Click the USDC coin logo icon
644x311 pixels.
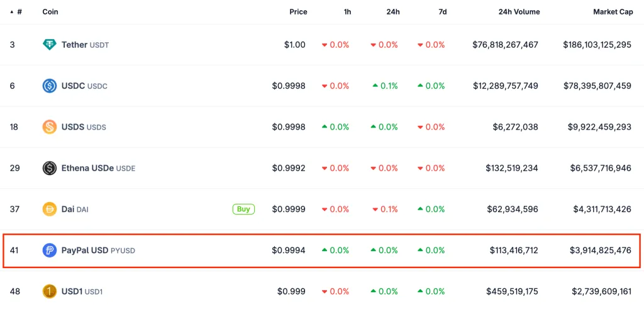[x=50, y=86]
